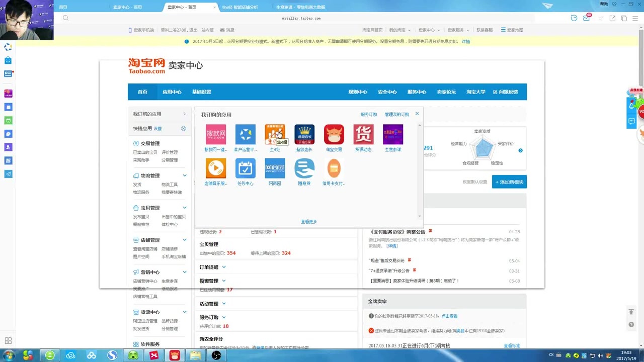The height and width of the screenshot is (362, 644).
Task: Close the 我订购的应用 popup
Action: click(417, 114)
